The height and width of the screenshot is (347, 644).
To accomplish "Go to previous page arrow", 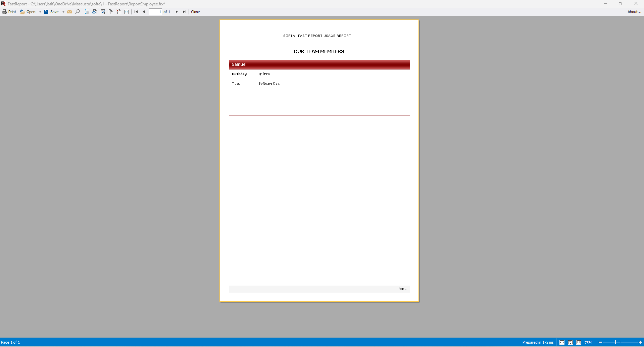I will pos(144,12).
